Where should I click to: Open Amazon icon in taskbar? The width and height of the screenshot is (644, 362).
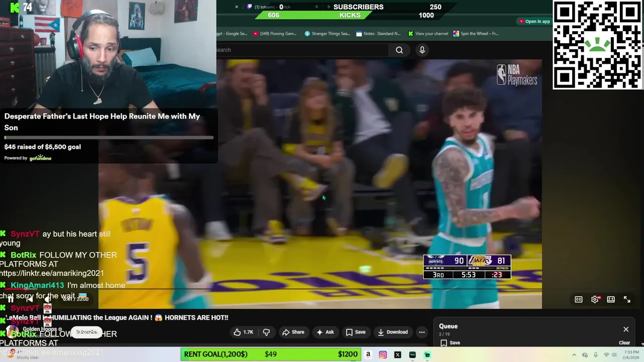[x=368, y=354]
